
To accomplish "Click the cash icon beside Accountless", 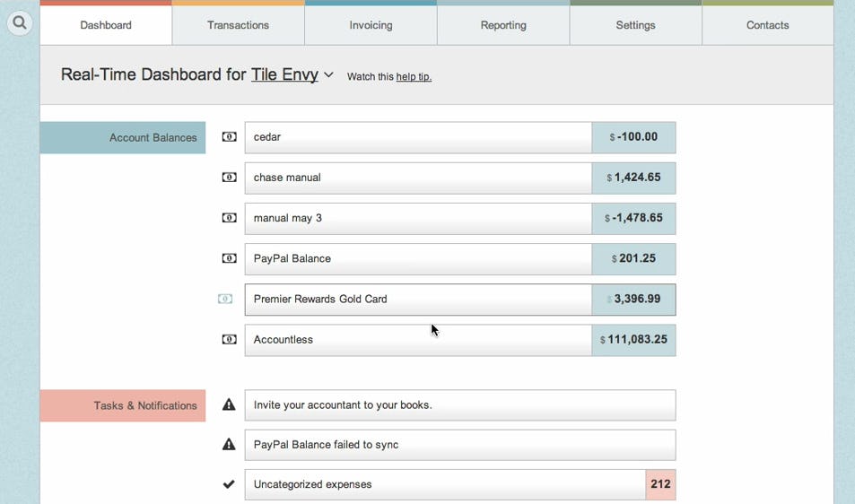I will [230, 340].
